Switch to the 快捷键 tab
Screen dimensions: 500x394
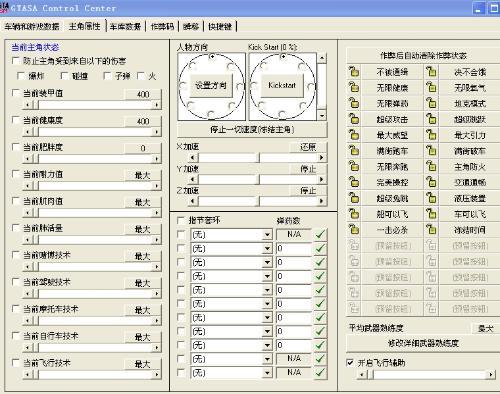pyautogui.click(x=220, y=26)
